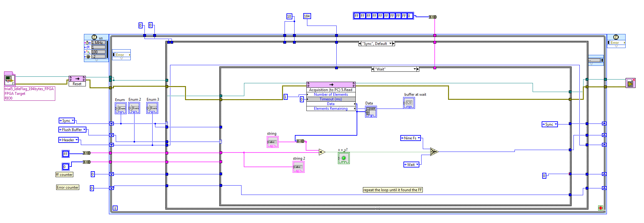The image size is (644, 223).
Task: Click the loop iteration terminal i
Action: click(x=115, y=208)
